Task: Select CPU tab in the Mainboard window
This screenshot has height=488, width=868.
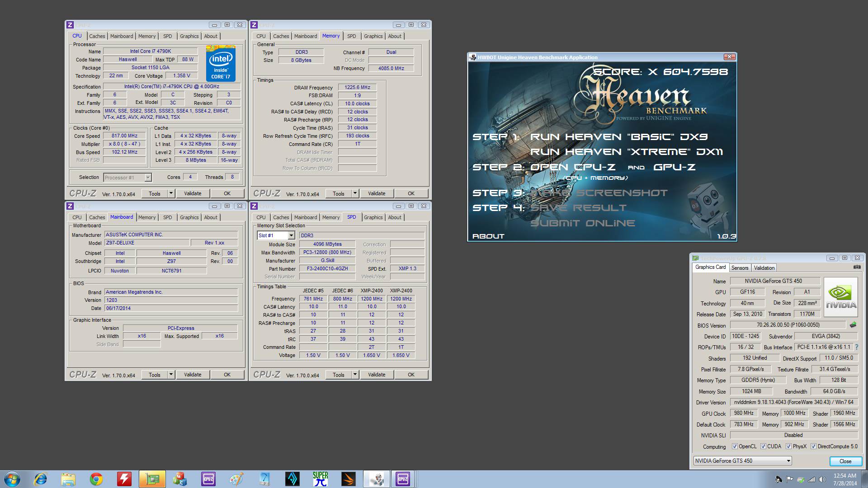Action: point(77,217)
